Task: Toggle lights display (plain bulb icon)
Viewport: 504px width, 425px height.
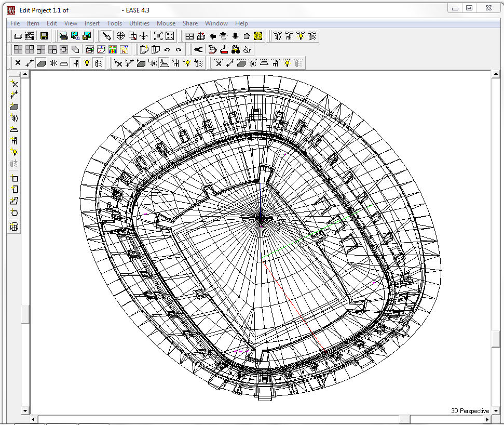Action: click(x=87, y=63)
